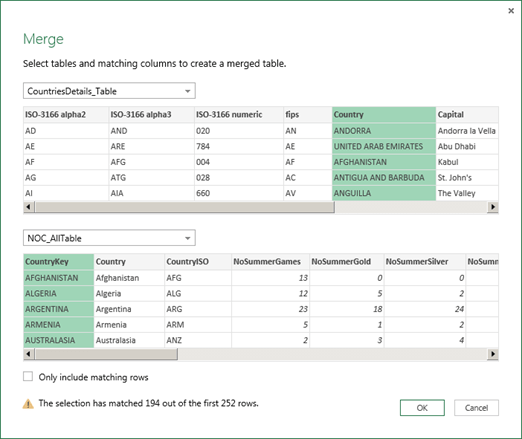Click the Argentina country name cell

129,309
